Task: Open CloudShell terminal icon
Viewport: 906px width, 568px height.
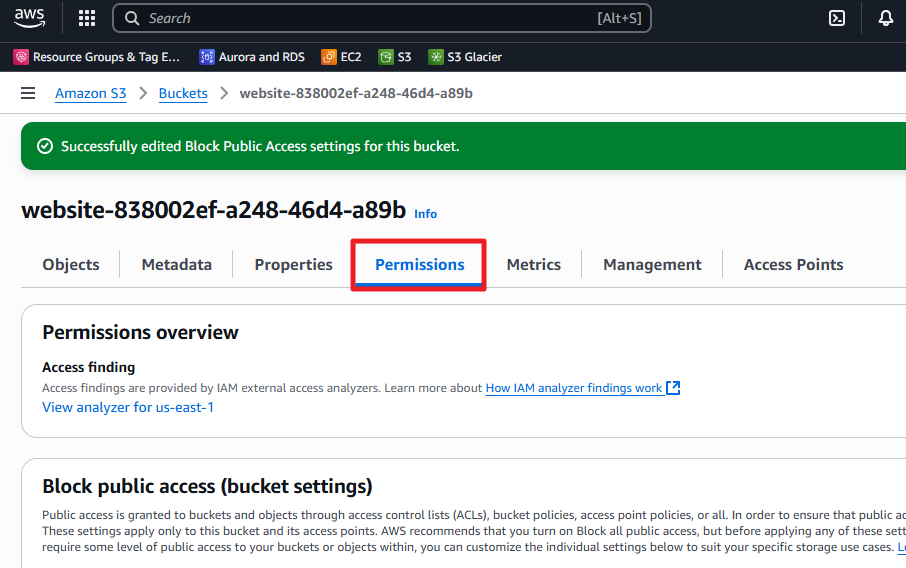Action: 837,18
